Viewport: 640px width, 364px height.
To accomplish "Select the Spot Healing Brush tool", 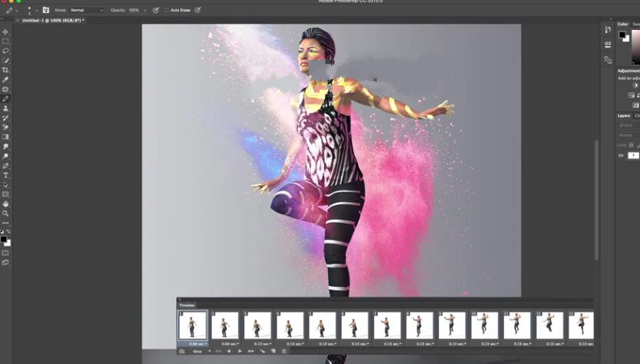I will coord(5,89).
